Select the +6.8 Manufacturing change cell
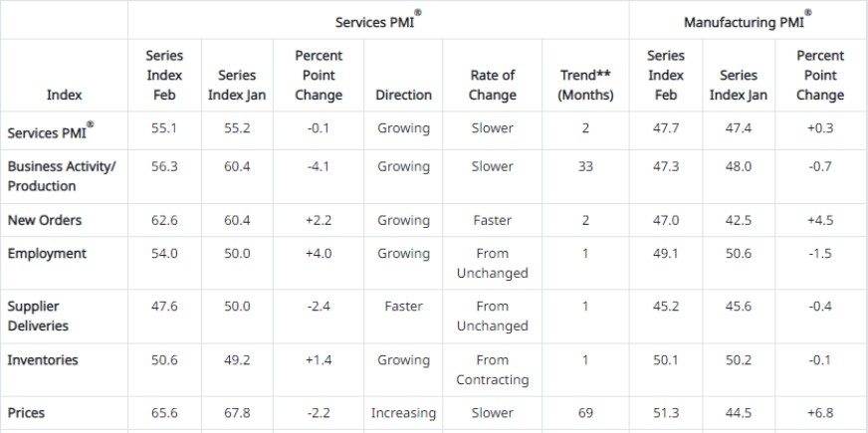The width and height of the screenshot is (868, 433). tap(820, 413)
